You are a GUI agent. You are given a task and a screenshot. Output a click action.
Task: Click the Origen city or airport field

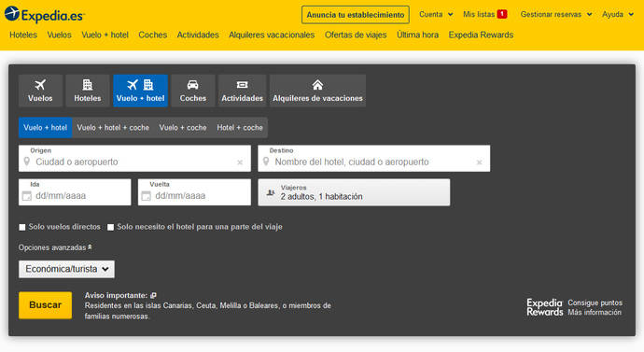(x=134, y=158)
